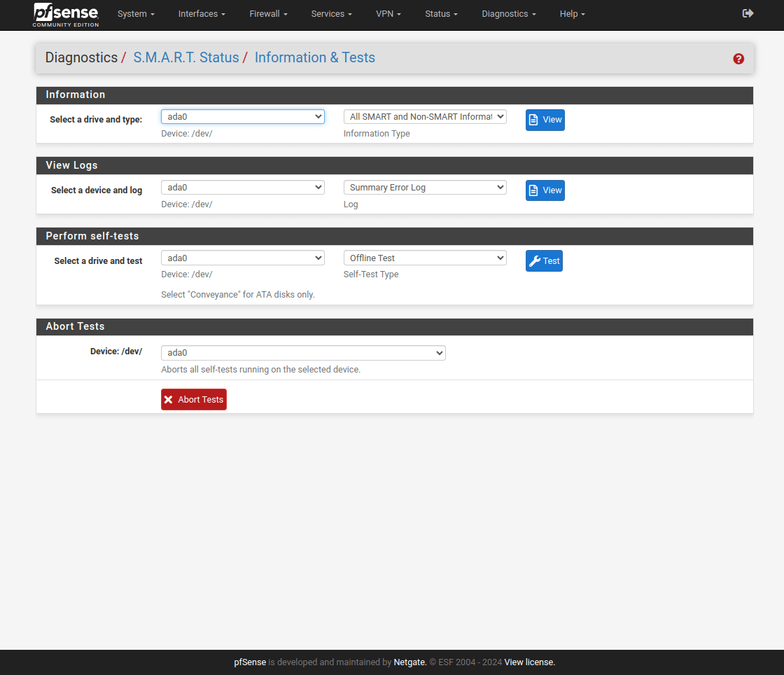The width and height of the screenshot is (784, 675).
Task: Expand the Diagnostics menu in navbar
Action: click(x=509, y=14)
